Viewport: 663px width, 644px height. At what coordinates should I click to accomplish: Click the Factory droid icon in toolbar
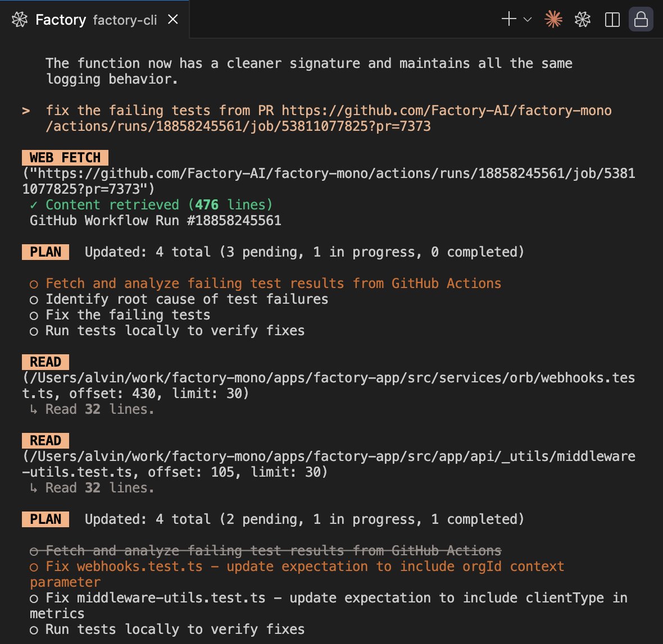(x=583, y=20)
